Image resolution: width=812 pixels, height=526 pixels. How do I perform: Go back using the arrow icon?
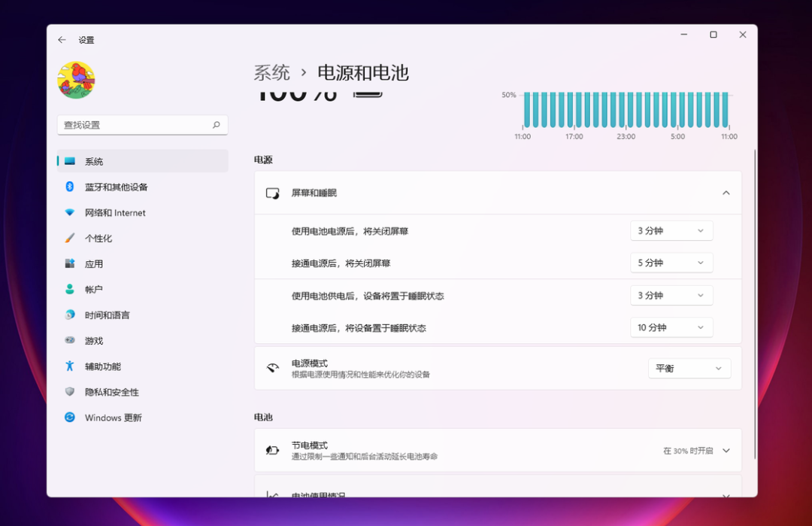62,40
